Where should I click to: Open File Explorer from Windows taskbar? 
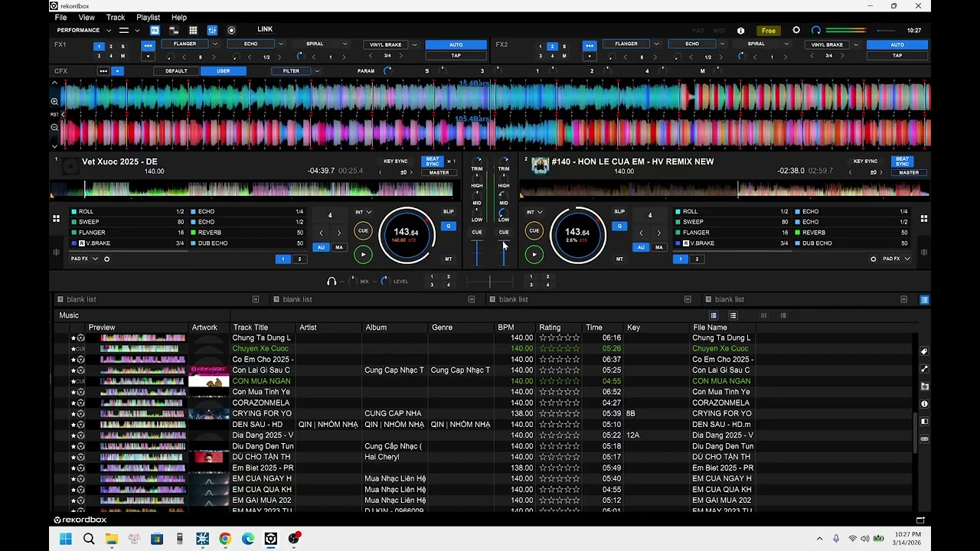[x=111, y=539]
